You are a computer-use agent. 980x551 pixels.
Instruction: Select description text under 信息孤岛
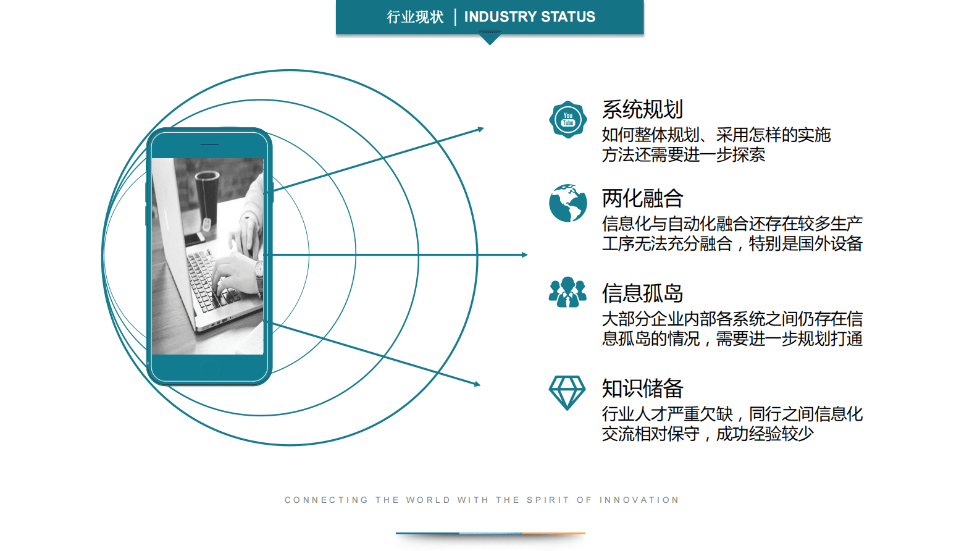coord(732,329)
